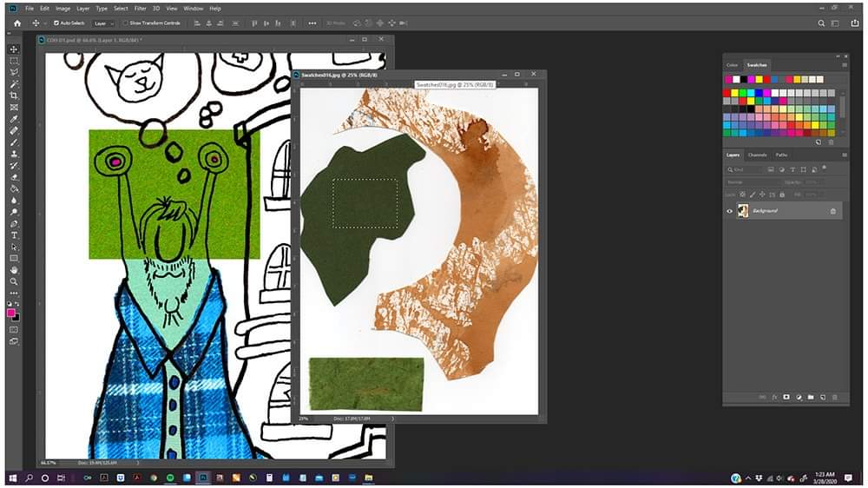
Task: Open the search magnifier at top right
Action: 821,23
